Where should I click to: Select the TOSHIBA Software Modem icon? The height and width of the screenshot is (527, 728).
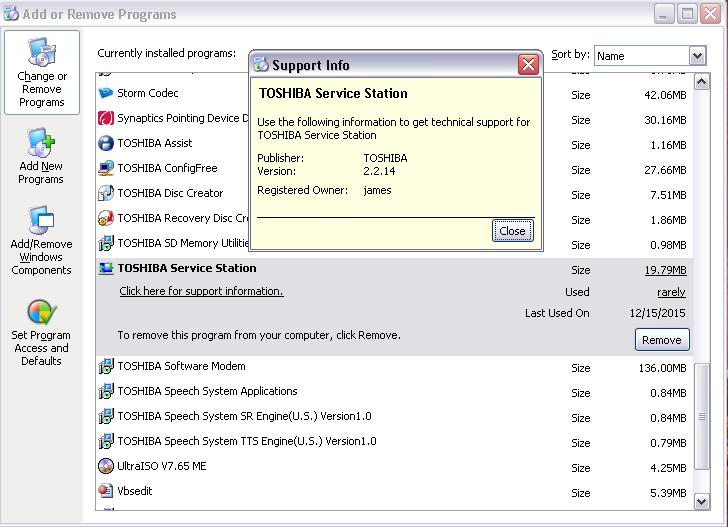coord(106,367)
